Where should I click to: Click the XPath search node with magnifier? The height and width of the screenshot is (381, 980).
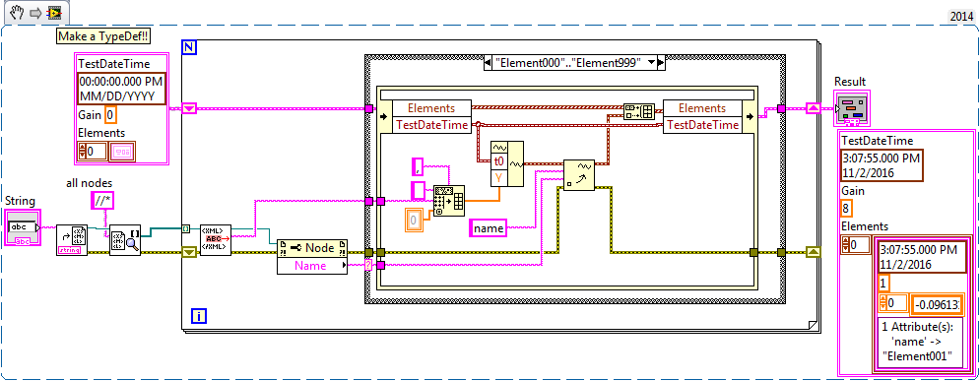point(125,240)
